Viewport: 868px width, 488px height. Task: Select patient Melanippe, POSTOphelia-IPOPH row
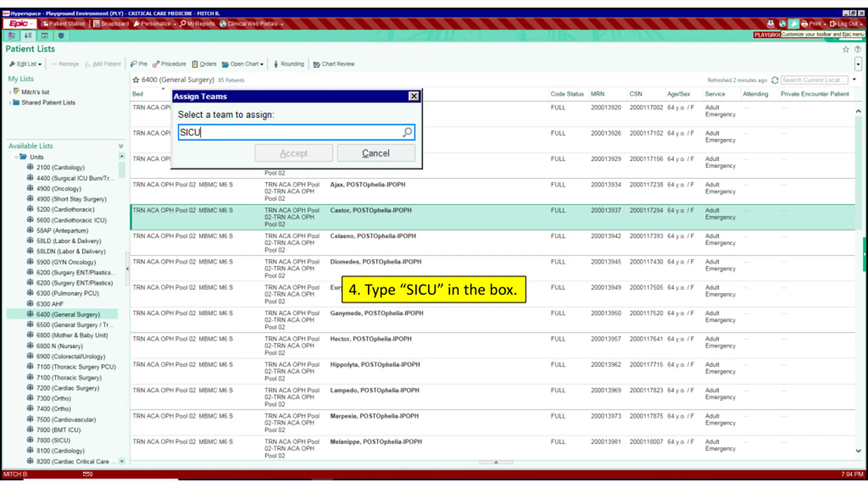point(492,448)
